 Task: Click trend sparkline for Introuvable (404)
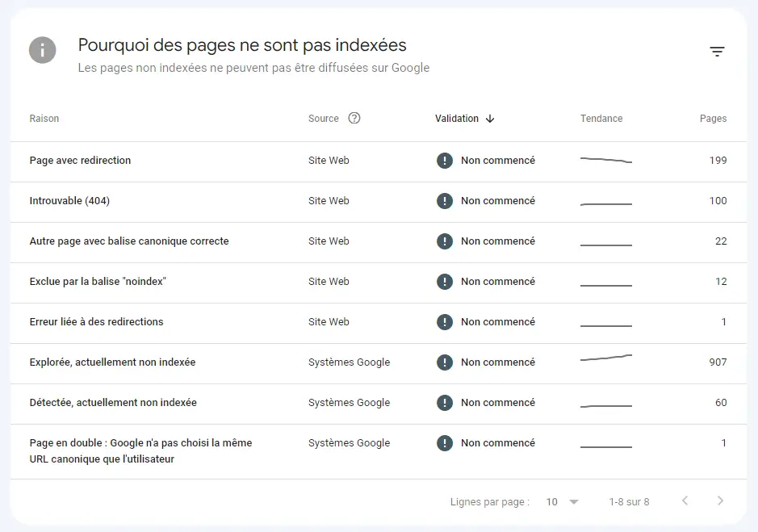(x=606, y=204)
